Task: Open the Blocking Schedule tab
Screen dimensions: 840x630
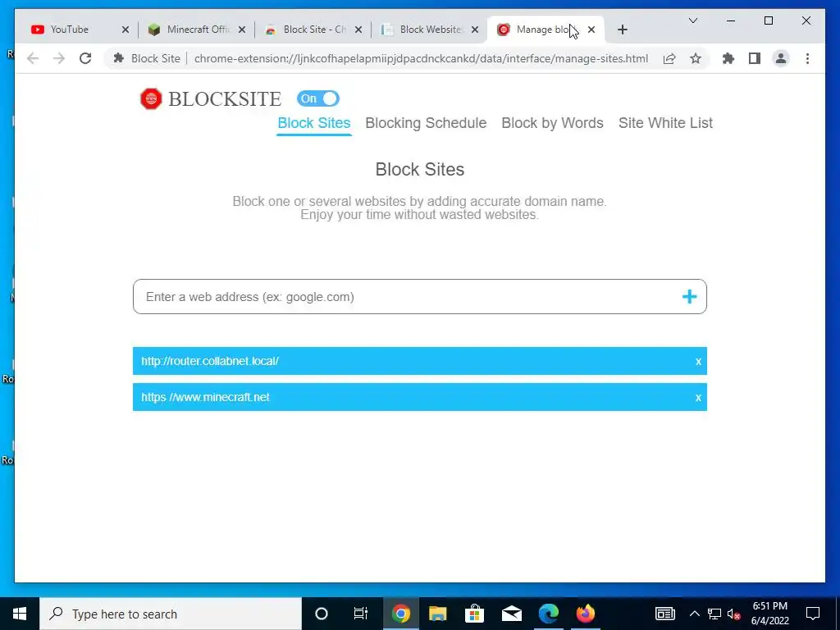Action: (426, 123)
